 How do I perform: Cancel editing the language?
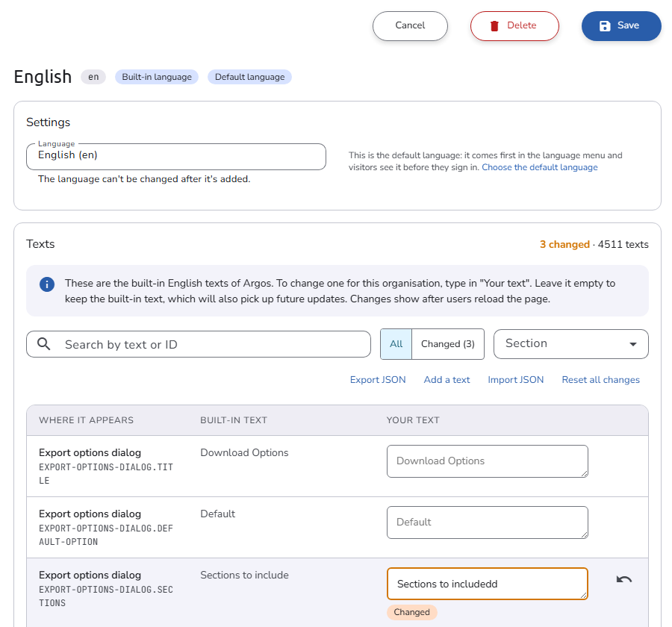click(x=410, y=26)
